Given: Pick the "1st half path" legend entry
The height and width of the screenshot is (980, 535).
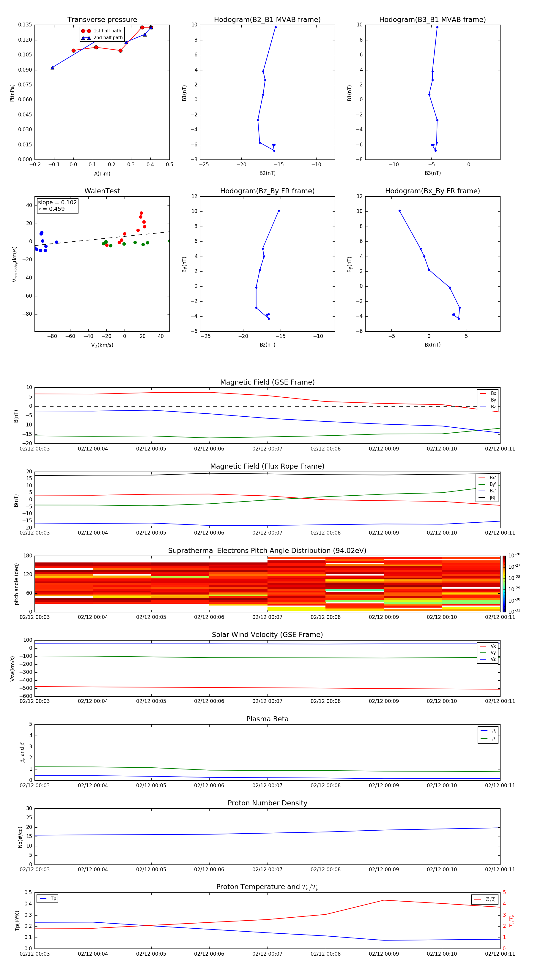Looking at the screenshot, I should [x=102, y=31].
